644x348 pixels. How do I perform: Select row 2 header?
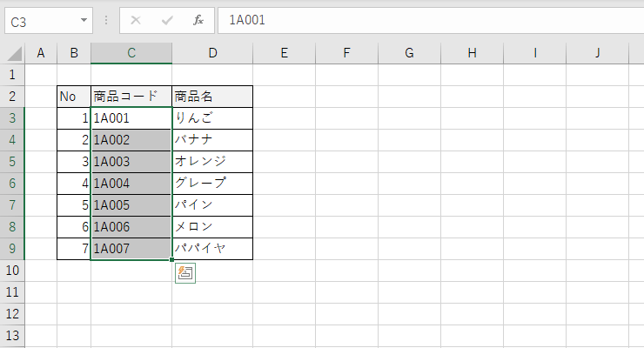pyautogui.click(x=12, y=97)
